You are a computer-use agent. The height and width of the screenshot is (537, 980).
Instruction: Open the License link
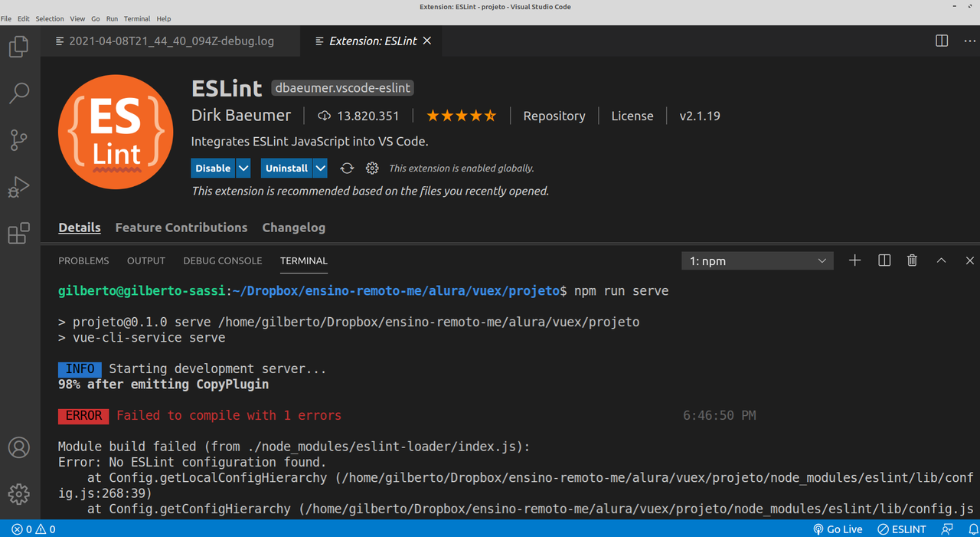tap(632, 116)
